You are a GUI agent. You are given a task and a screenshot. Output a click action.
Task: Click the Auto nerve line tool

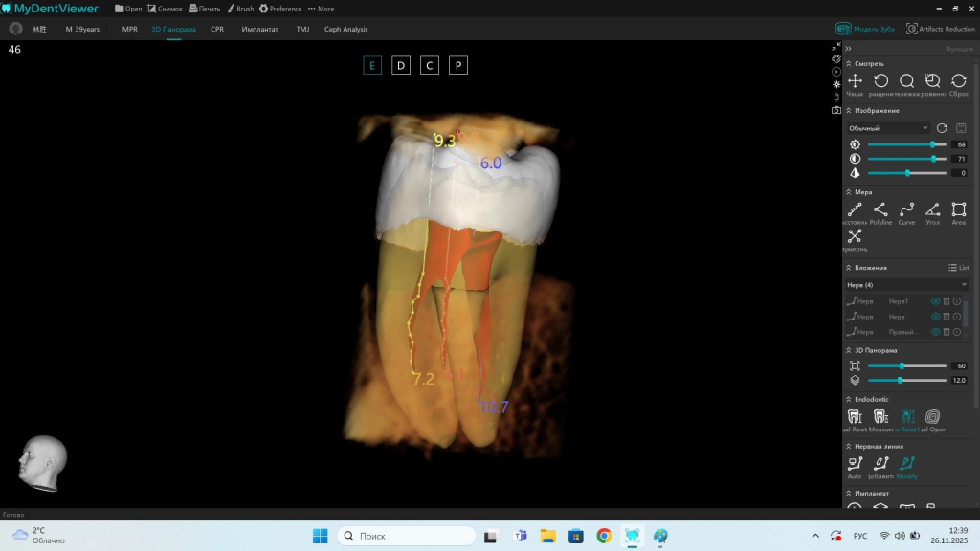pyautogui.click(x=855, y=464)
